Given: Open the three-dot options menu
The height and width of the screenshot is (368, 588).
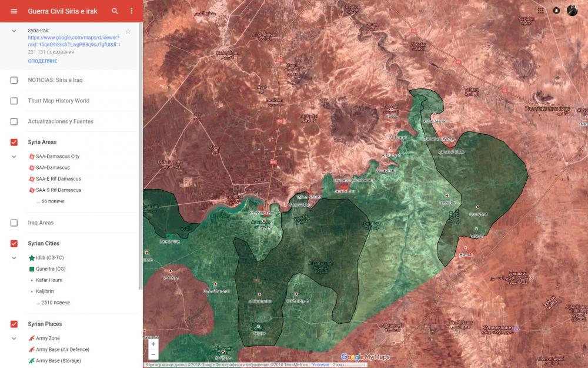Looking at the screenshot, I should point(132,11).
